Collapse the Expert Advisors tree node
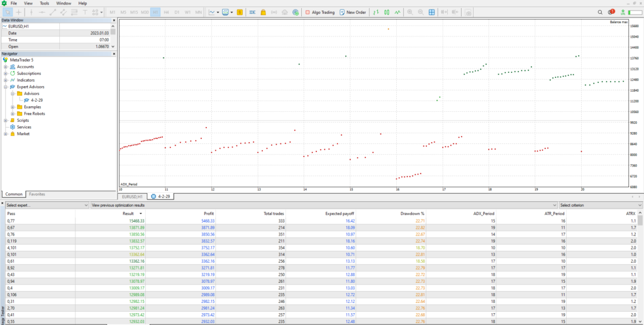644x325 pixels. click(6, 87)
